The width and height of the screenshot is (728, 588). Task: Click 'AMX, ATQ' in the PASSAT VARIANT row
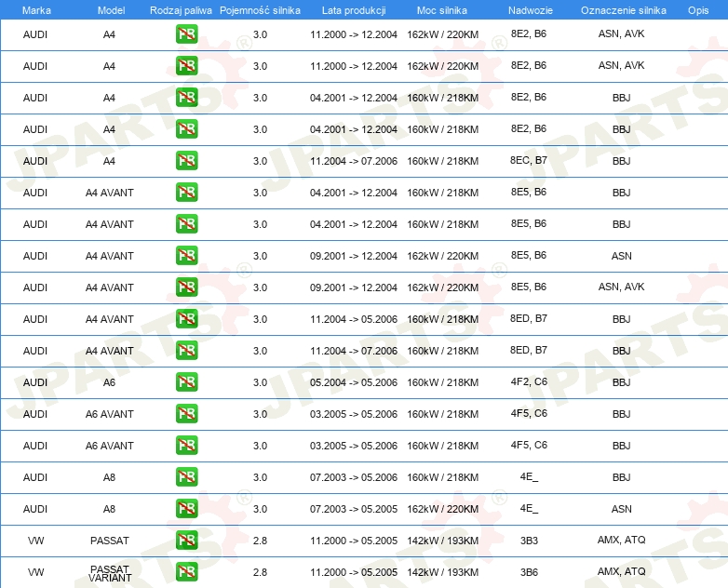(x=621, y=571)
